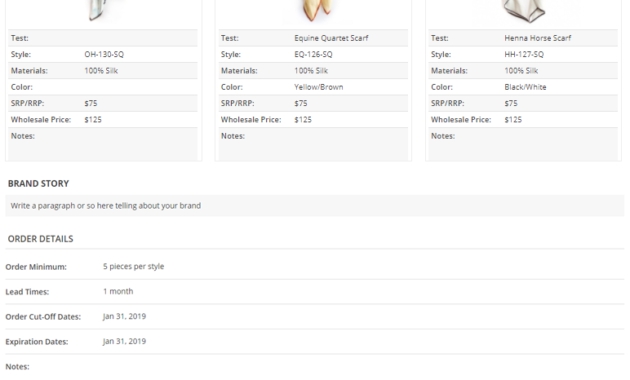The image size is (630, 380).
Task: Click the brand story paragraph text box
Action: 315,206
